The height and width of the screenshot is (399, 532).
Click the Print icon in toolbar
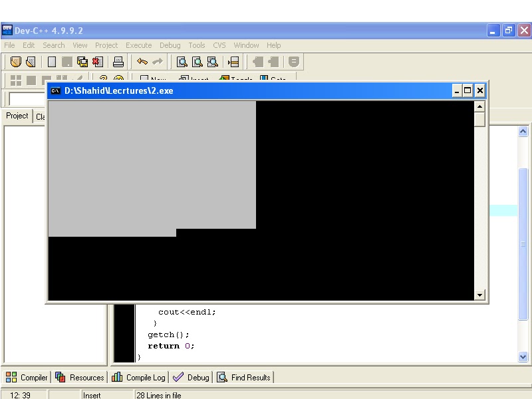pos(118,62)
